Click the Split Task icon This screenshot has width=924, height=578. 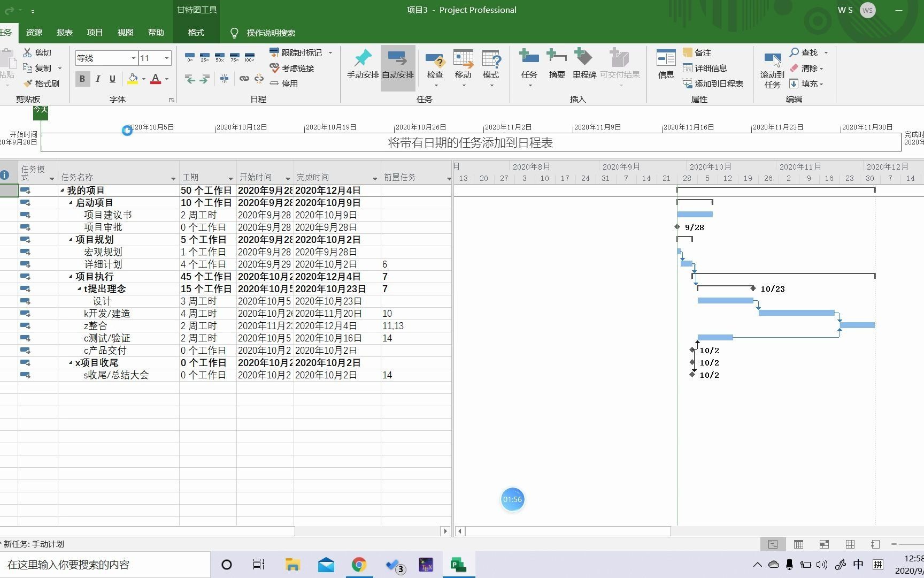tap(225, 79)
